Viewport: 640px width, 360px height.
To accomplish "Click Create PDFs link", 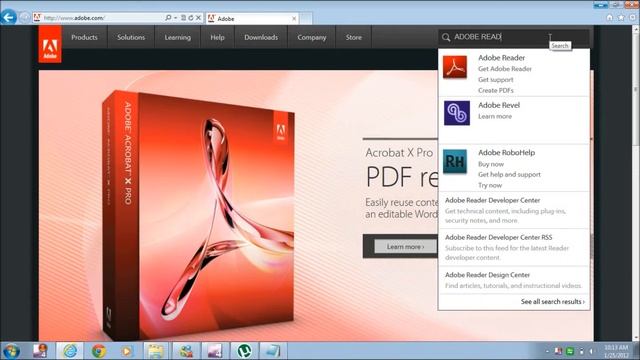I will [x=496, y=90].
